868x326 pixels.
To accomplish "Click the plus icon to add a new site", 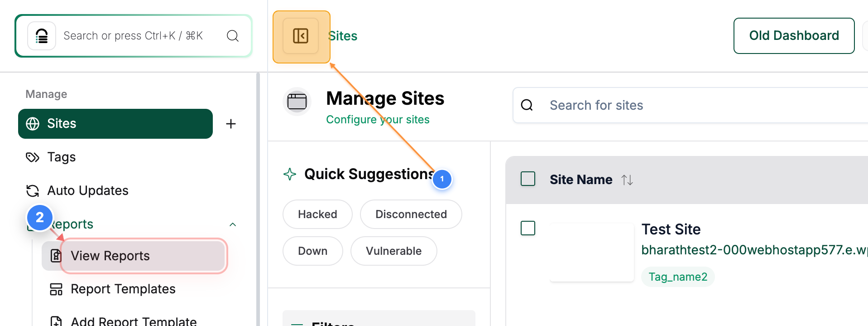I will [231, 123].
